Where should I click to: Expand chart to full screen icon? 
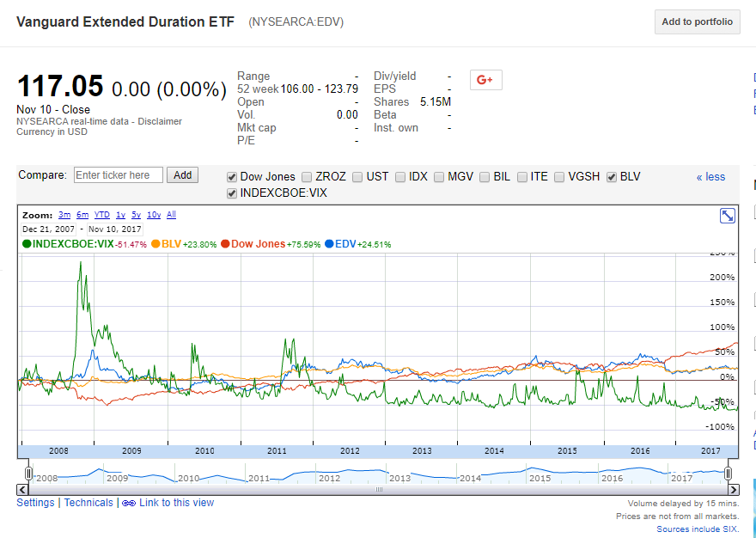tap(727, 216)
